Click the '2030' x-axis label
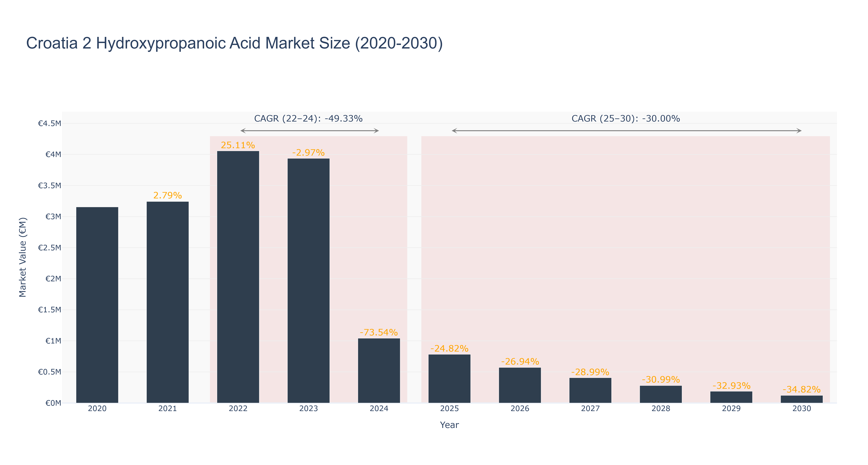The image size is (868, 465). 802,409
